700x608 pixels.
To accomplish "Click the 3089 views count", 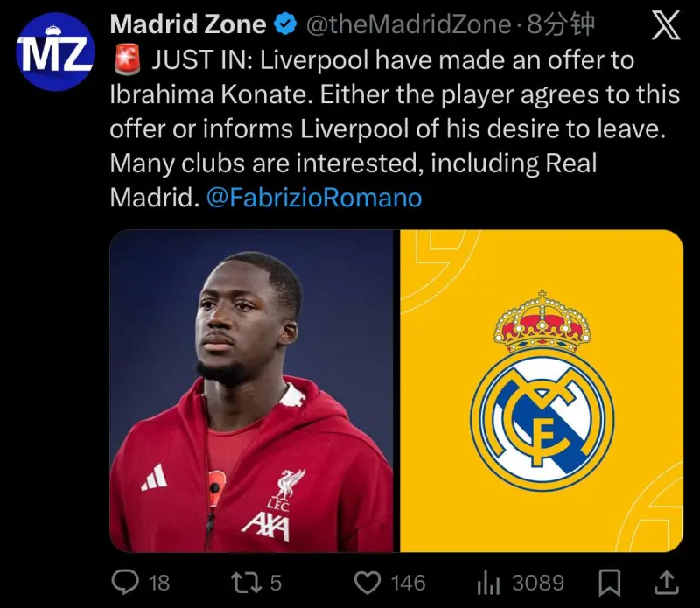I will (x=538, y=583).
